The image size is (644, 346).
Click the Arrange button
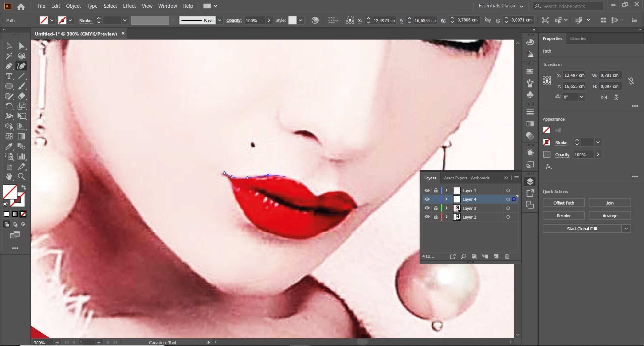[610, 216]
